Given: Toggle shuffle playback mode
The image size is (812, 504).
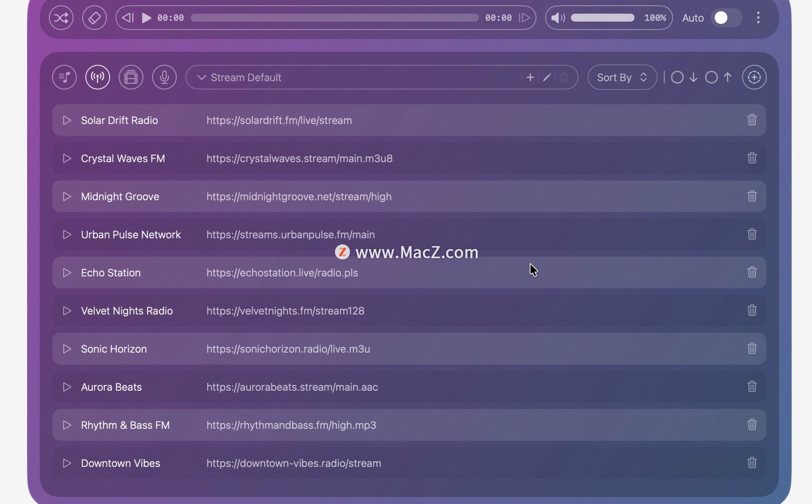Looking at the screenshot, I should [x=61, y=18].
